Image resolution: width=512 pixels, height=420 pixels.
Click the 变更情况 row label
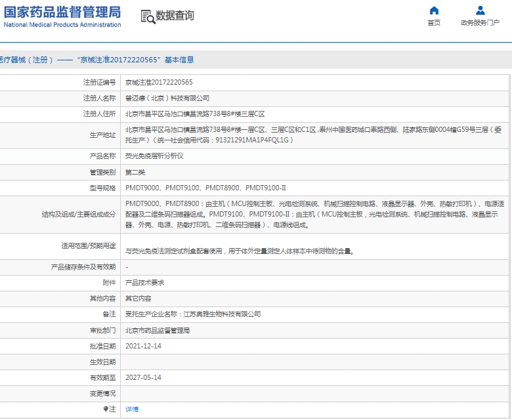pos(102,393)
